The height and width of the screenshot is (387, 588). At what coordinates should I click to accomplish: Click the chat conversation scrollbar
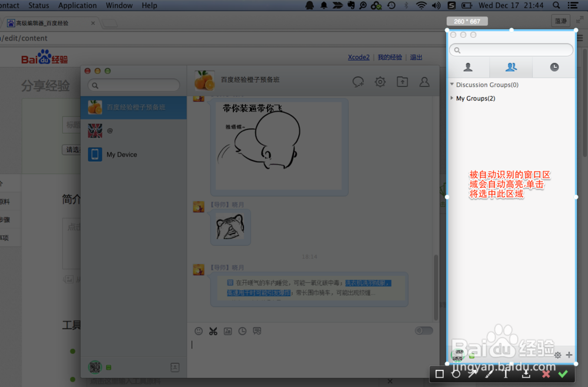point(436,287)
